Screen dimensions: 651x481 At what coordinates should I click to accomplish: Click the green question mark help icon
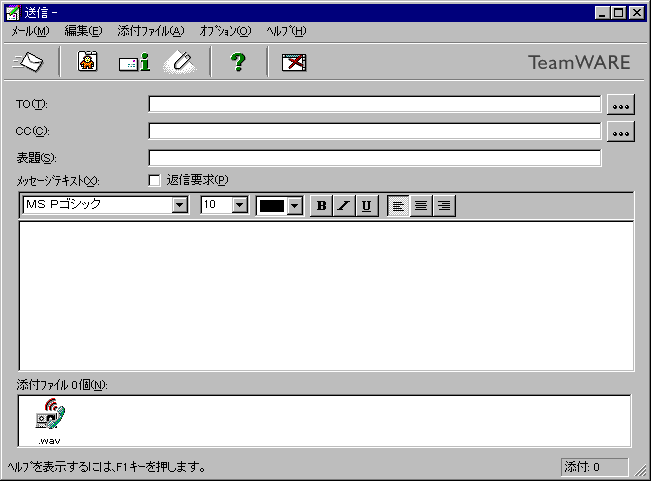(x=238, y=62)
